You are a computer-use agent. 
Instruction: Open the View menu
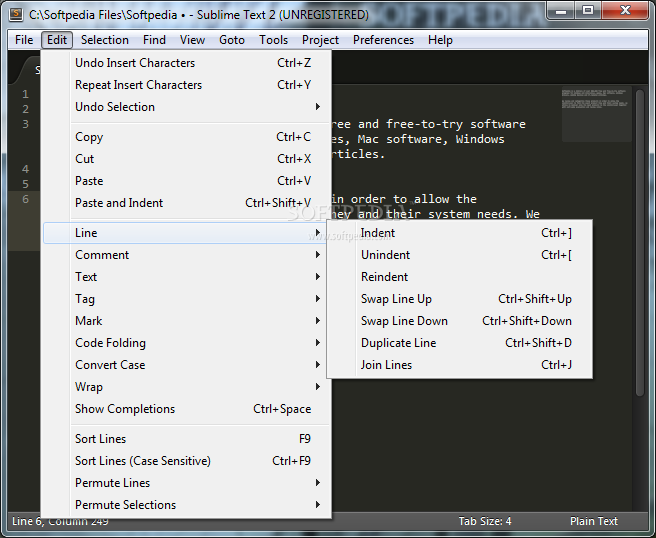192,40
